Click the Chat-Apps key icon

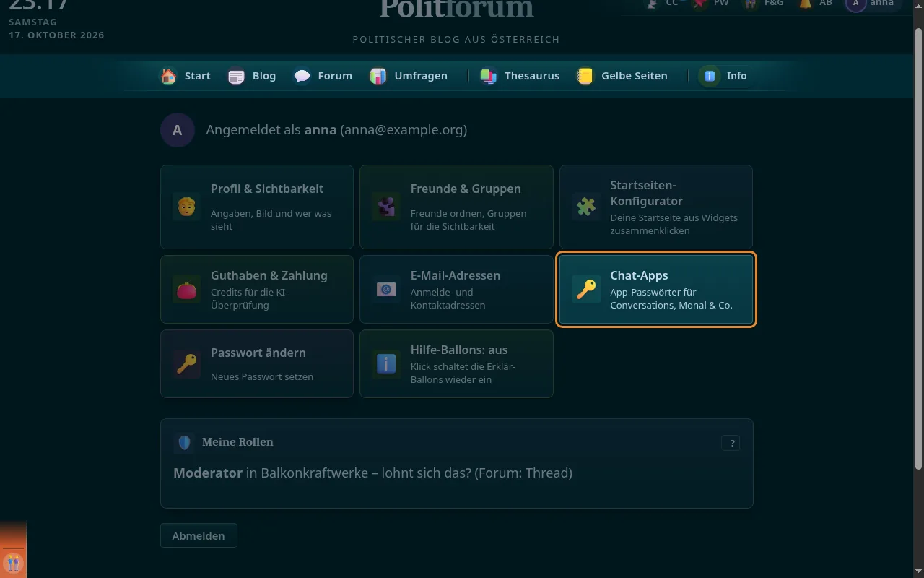click(586, 289)
